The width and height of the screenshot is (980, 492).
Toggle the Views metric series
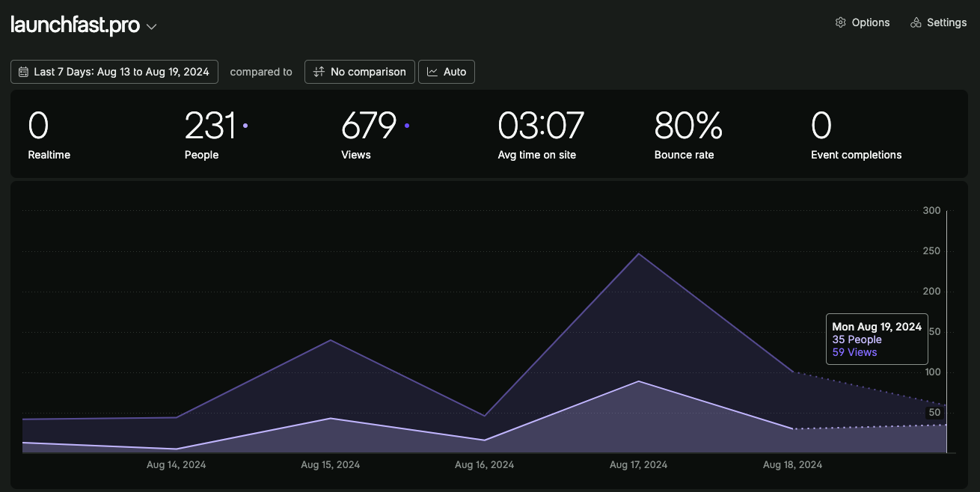tap(375, 135)
